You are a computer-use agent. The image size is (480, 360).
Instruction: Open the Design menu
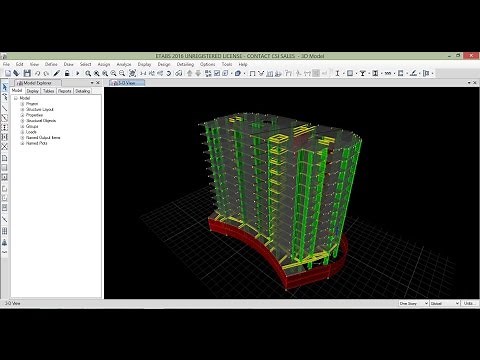point(164,64)
